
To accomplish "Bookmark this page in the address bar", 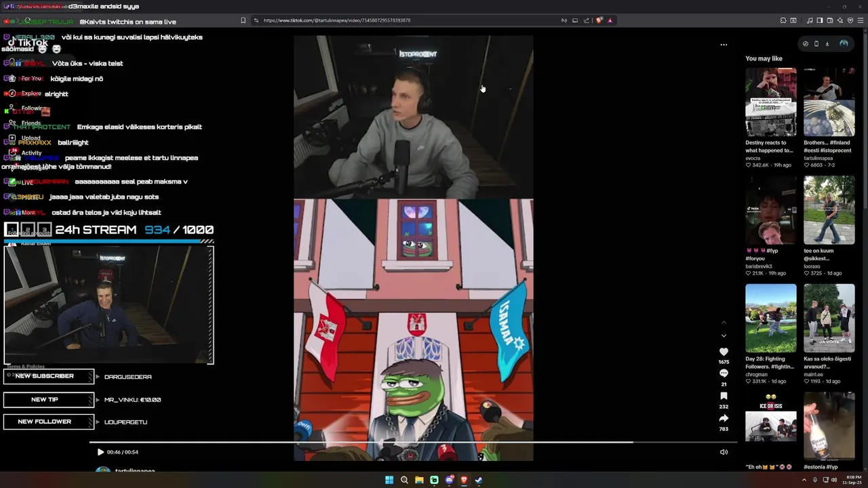I will click(243, 20).
